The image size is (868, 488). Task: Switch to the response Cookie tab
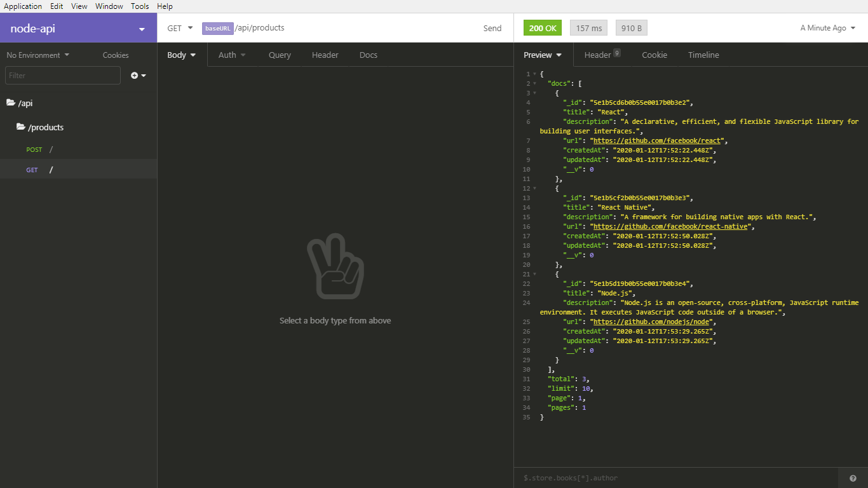pos(654,55)
